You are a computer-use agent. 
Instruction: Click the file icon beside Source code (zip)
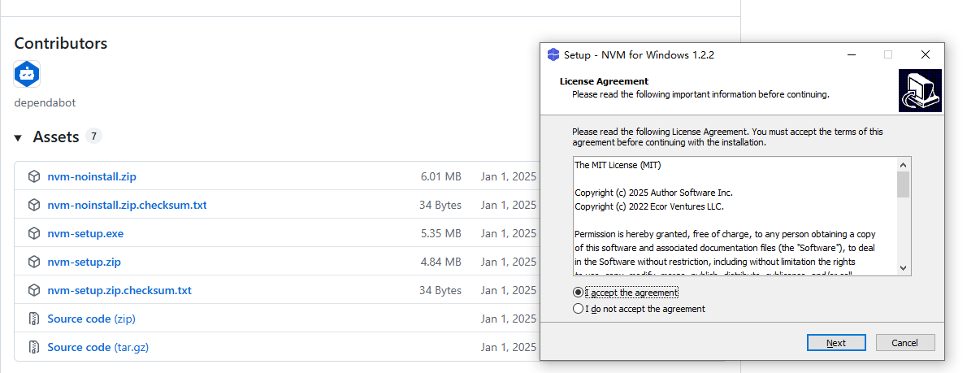tap(33, 319)
